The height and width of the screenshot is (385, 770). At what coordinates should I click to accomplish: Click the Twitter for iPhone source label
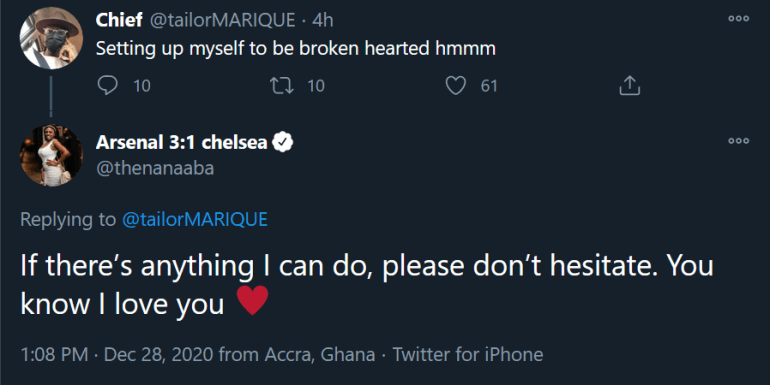coord(468,354)
